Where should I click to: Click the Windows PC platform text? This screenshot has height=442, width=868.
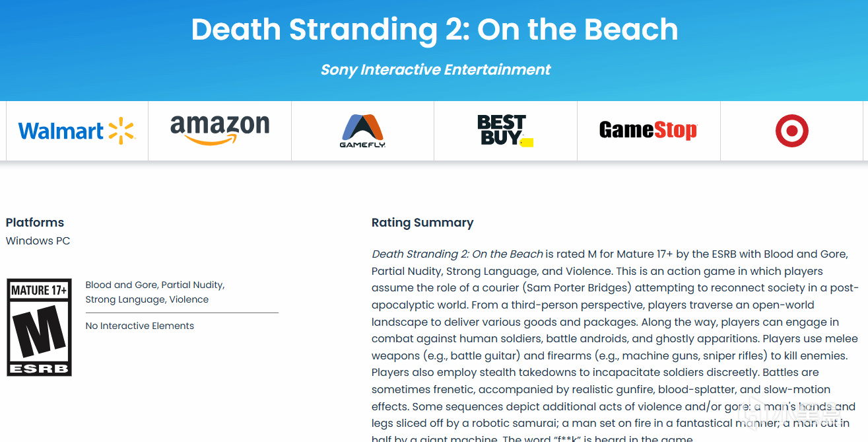click(38, 240)
